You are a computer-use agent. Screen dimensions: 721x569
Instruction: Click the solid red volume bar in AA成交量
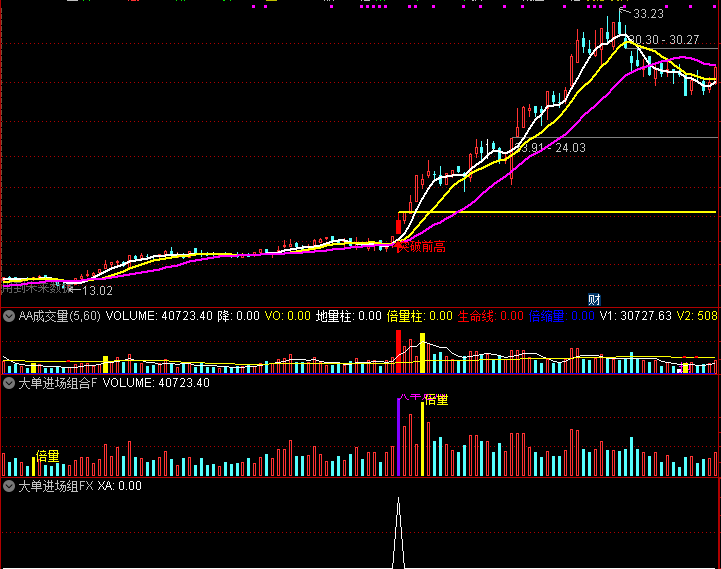pos(398,351)
